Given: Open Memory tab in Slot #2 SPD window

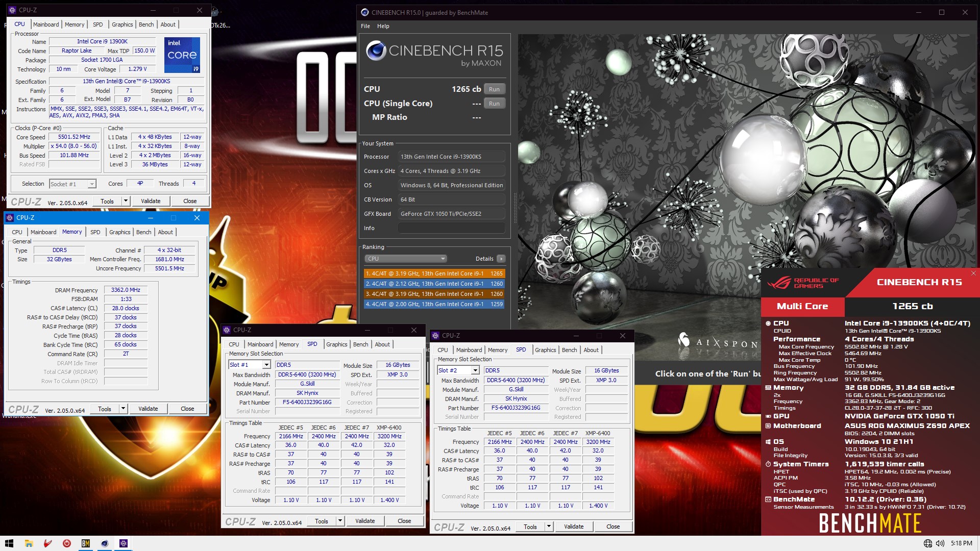Looking at the screenshot, I should 498,350.
